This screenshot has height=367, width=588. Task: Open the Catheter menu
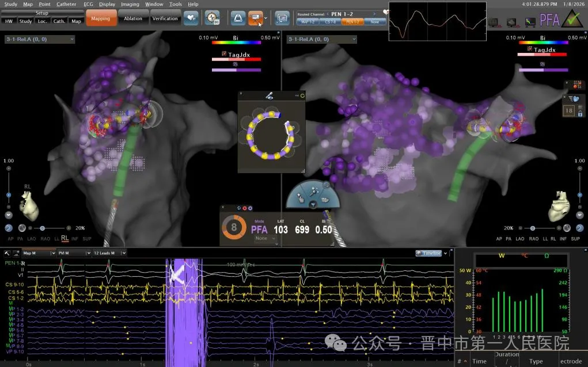click(66, 4)
